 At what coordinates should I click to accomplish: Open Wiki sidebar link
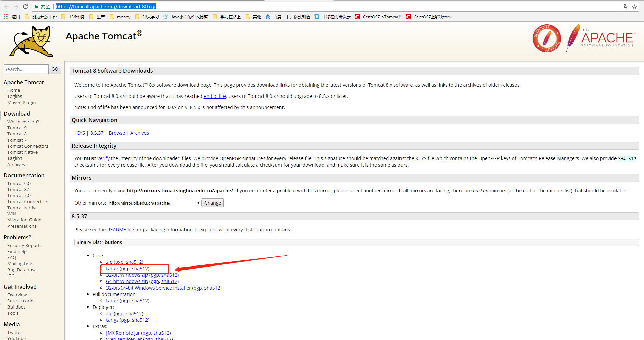pyautogui.click(x=12, y=214)
